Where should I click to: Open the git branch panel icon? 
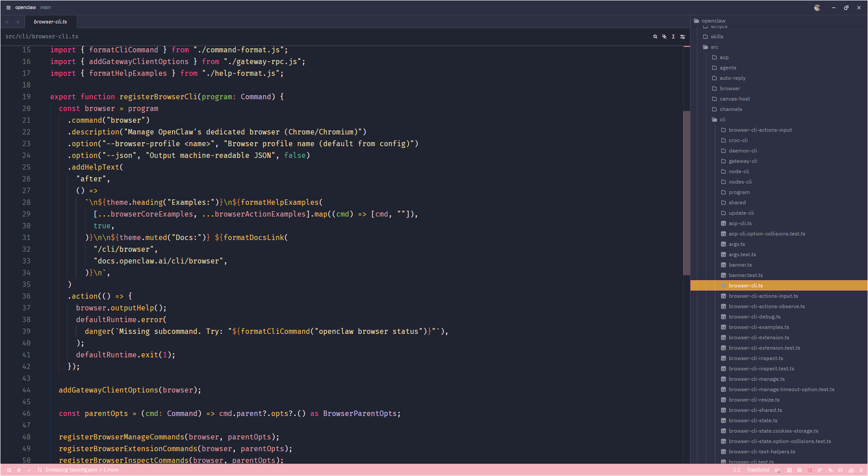pos(820,470)
